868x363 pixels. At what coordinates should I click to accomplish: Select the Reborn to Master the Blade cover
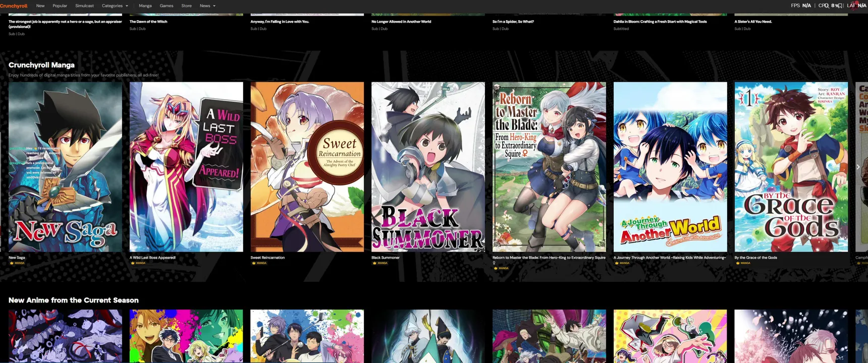pos(549,167)
